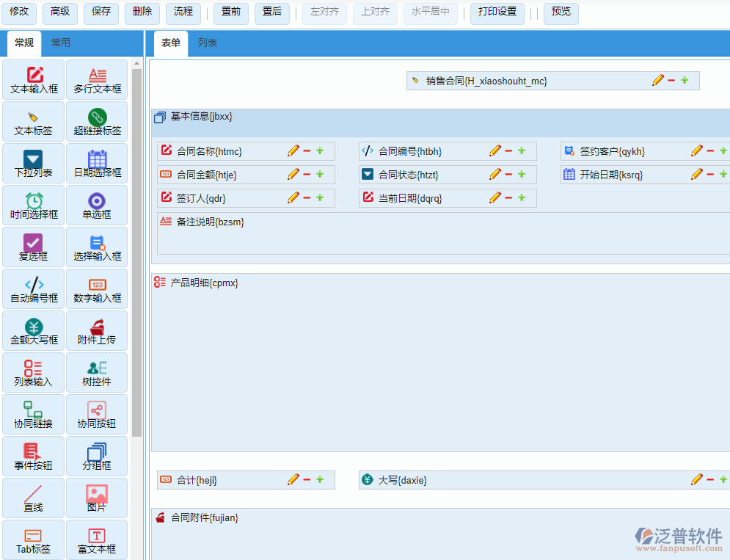Viewport: 730px width, 560px height.
Task: Click the green plus on 合同编号 field
Action: click(x=522, y=151)
